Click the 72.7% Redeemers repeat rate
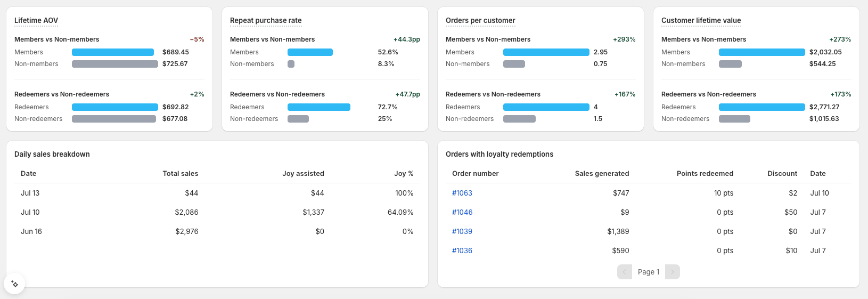868x299 pixels. 388,107
